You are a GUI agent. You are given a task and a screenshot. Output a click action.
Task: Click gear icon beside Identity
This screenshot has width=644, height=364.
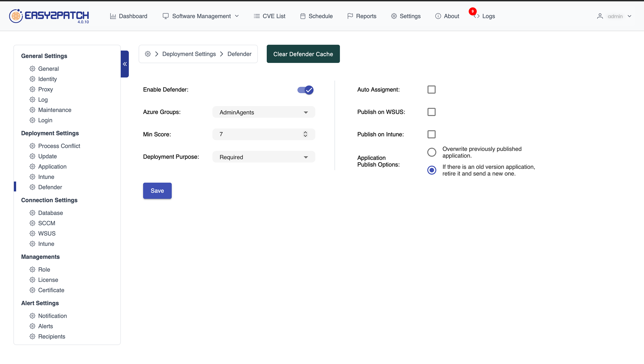[32, 79]
